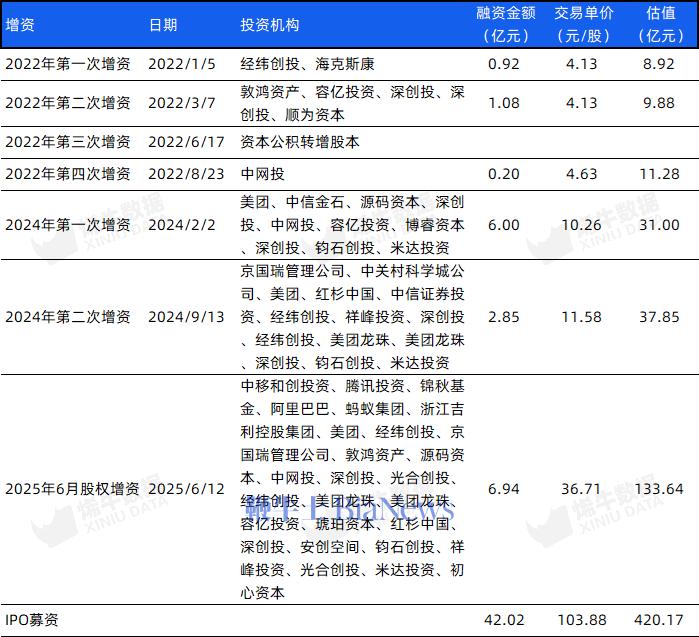
Task: Click valuation 11.28
Action: coord(659,174)
